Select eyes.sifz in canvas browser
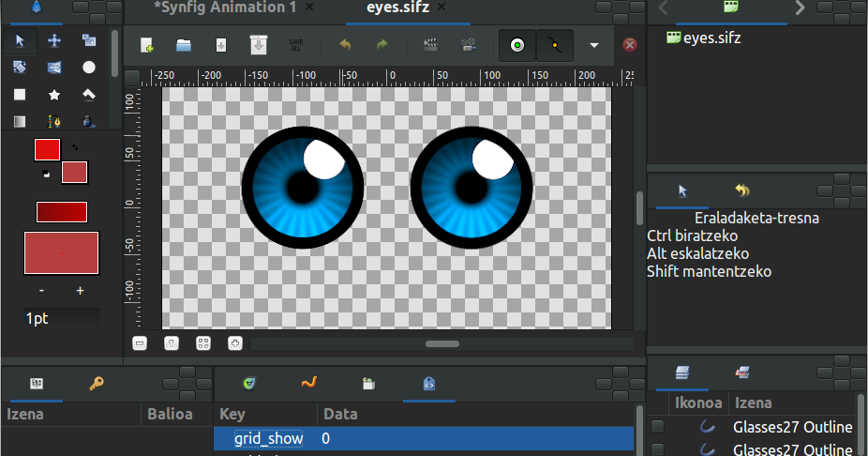The width and height of the screenshot is (868, 456). 703,38
